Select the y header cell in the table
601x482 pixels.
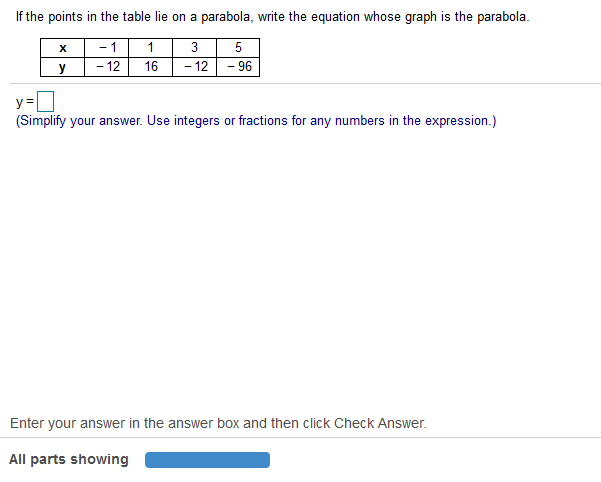[62, 67]
